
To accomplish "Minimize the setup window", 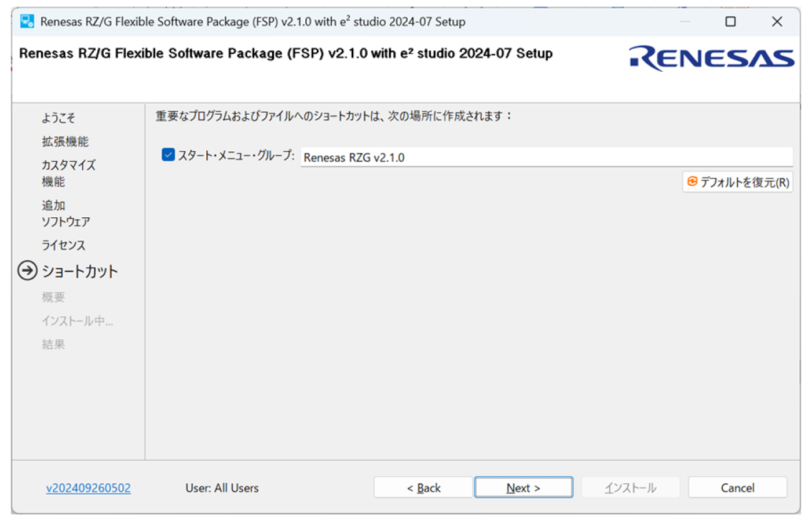I will (x=685, y=21).
